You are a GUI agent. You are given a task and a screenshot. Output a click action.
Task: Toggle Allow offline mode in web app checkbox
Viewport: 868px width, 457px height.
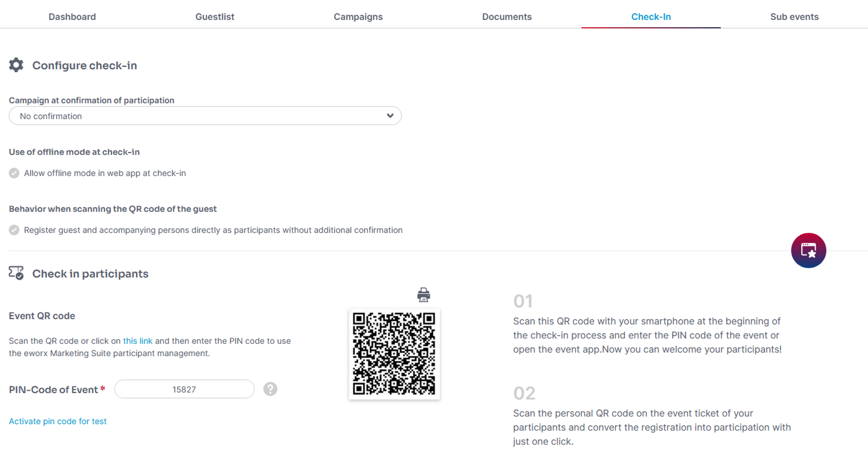click(x=14, y=173)
